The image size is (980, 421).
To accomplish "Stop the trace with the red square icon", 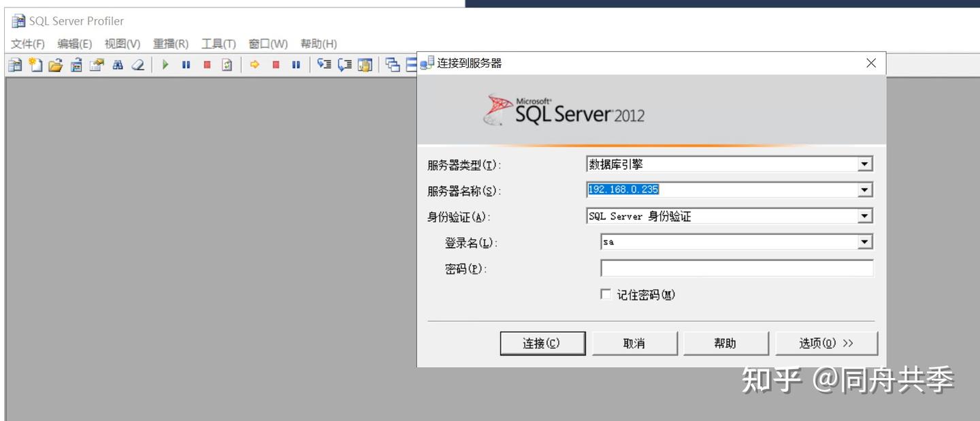I will tap(207, 65).
